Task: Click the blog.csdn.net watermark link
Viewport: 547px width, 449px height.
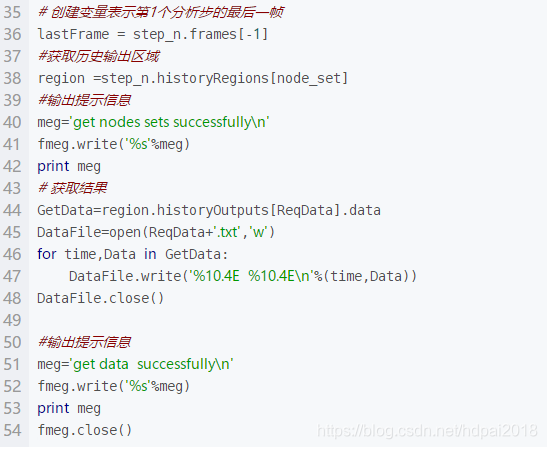Action: (x=427, y=431)
